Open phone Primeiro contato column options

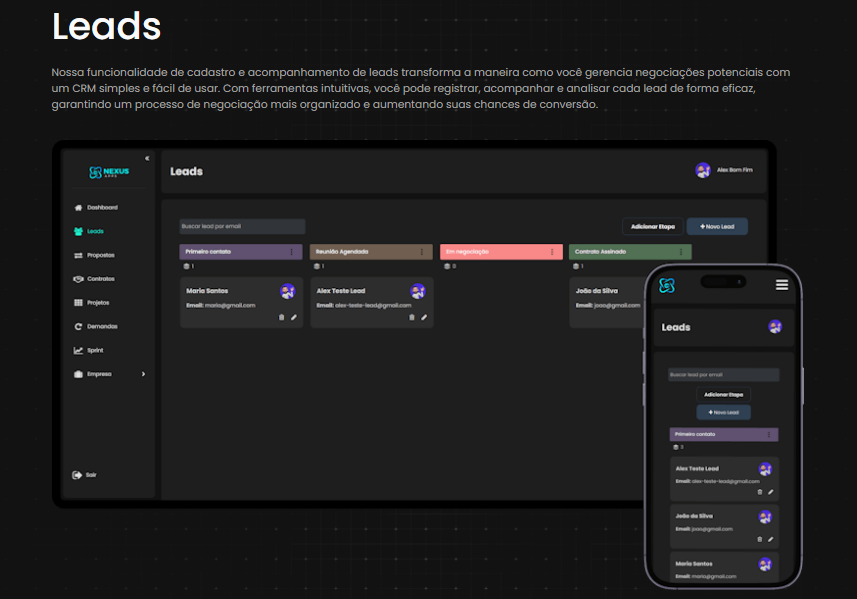coord(768,434)
